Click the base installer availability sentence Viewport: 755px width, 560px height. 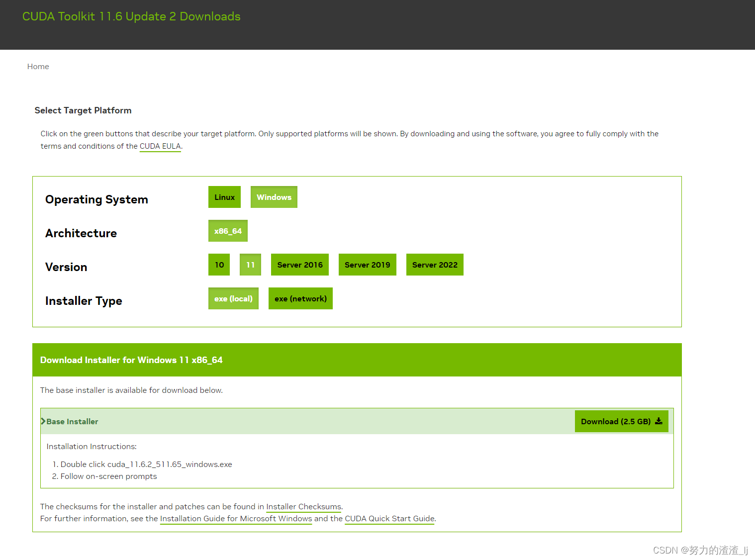pos(131,390)
